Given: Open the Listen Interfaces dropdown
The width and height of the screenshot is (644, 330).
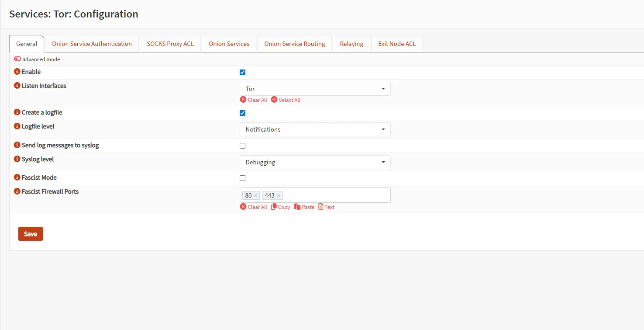Looking at the screenshot, I should tap(315, 89).
